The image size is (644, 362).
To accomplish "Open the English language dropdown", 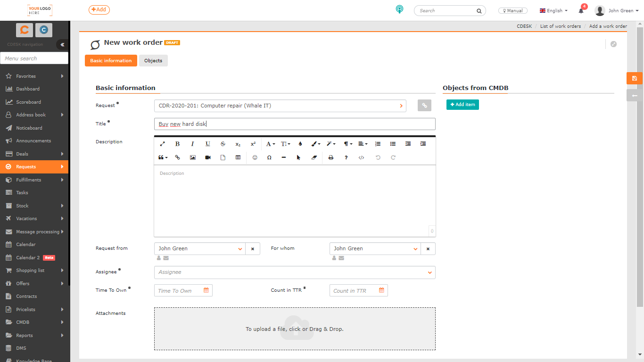I will point(553,10).
